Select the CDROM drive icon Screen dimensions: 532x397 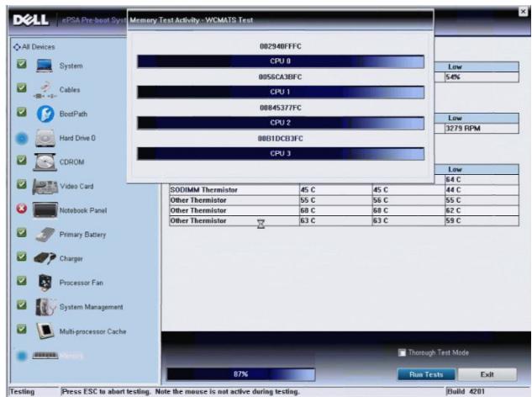point(45,162)
